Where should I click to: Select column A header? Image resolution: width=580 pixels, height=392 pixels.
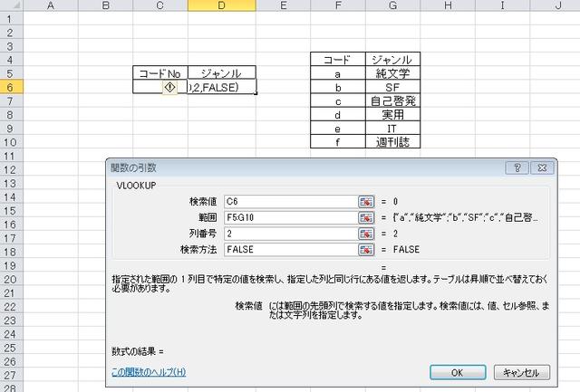click(x=51, y=5)
